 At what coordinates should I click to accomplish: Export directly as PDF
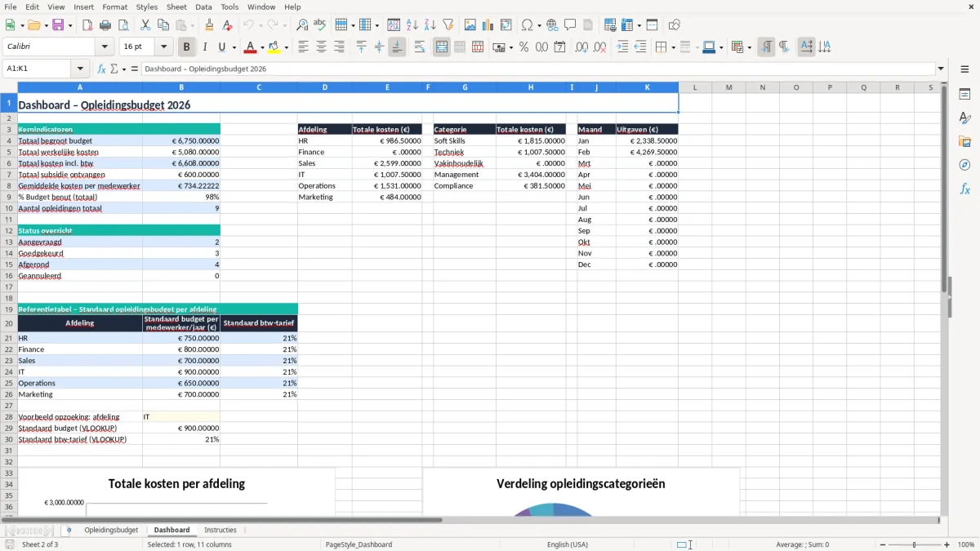pyautogui.click(x=87, y=25)
